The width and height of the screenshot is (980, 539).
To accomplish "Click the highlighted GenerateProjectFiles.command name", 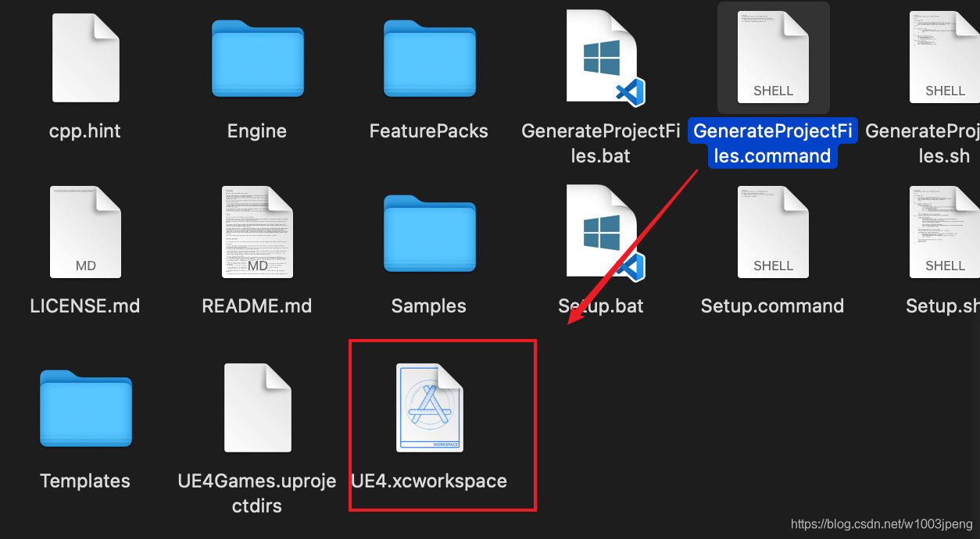I will 773,143.
